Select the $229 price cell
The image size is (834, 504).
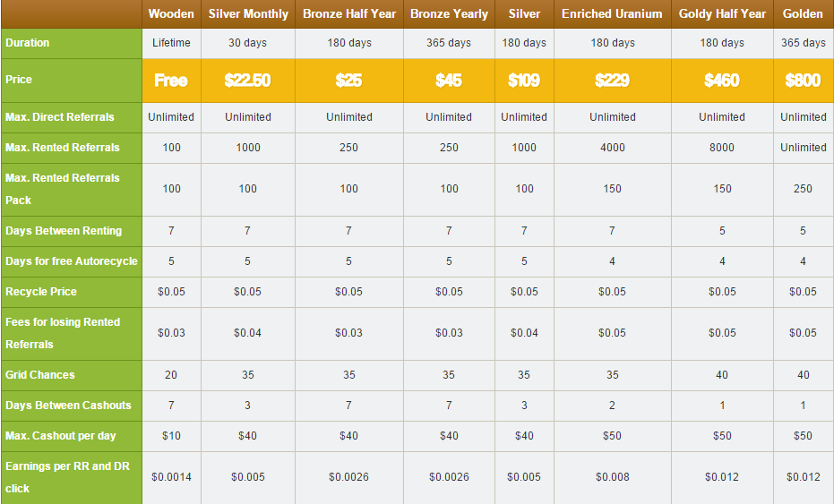(612, 81)
